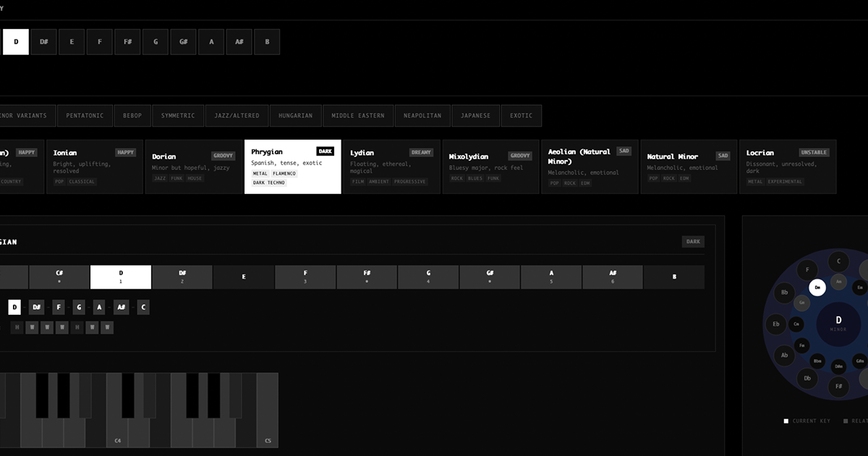Pick the Dorian scale card

coord(193,166)
